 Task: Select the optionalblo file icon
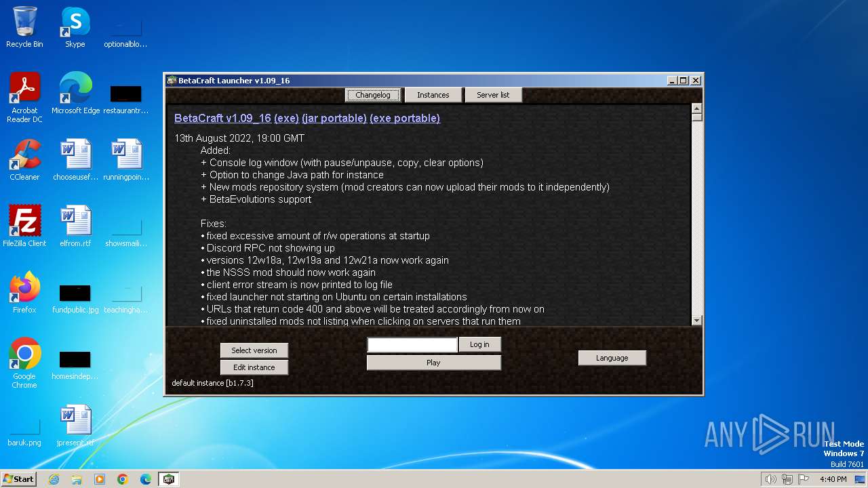tap(126, 33)
